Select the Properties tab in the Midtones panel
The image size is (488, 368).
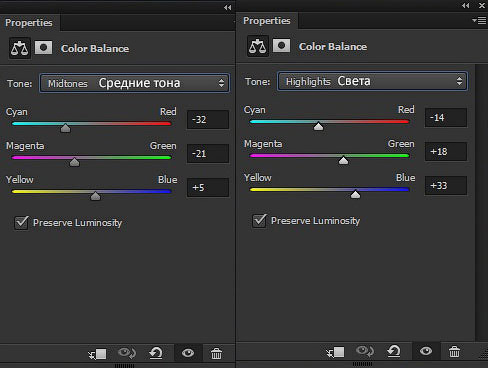tap(29, 23)
